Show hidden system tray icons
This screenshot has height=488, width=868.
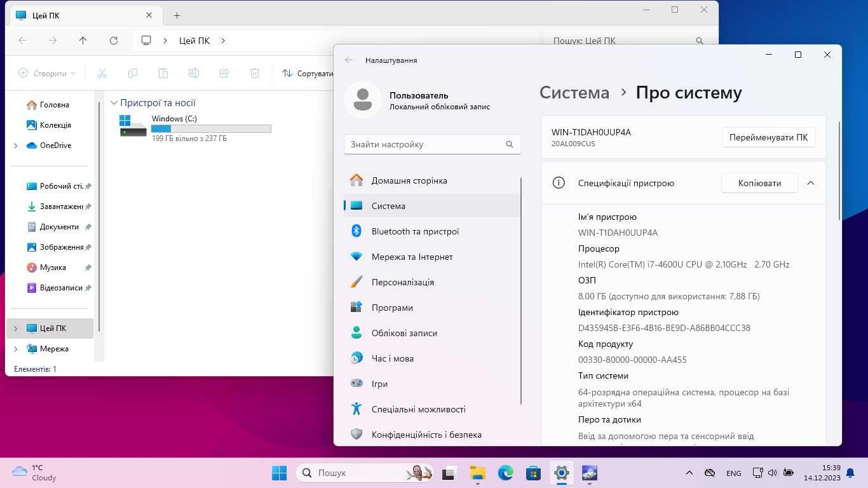689,473
